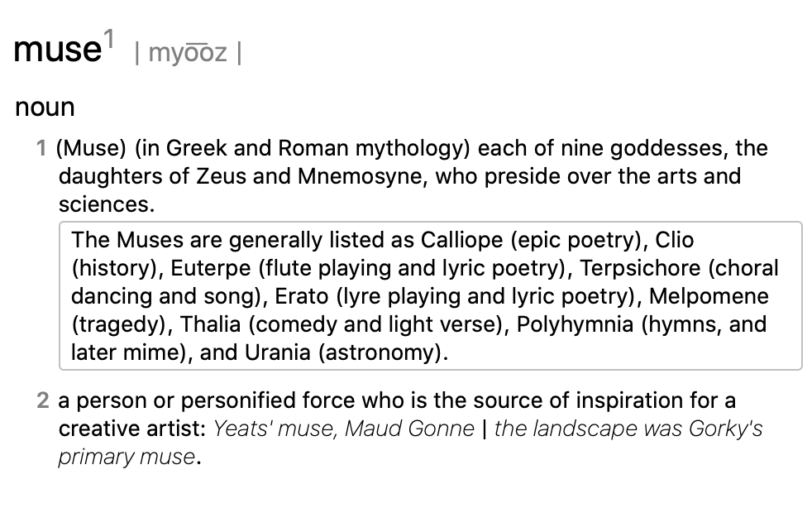
Task: Click the "noun" part-of-speech label
Action: tap(45, 107)
